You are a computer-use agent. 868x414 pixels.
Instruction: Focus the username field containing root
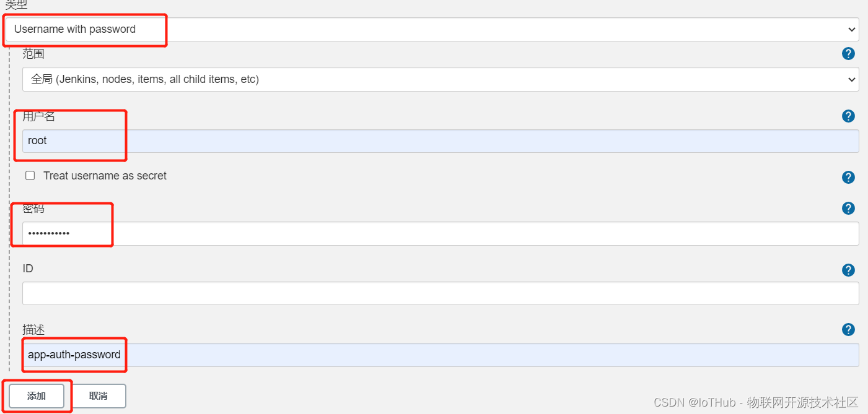441,141
